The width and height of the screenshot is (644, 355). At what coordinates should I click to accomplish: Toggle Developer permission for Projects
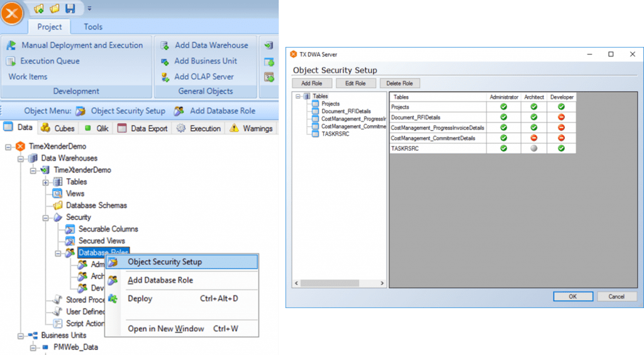(562, 107)
